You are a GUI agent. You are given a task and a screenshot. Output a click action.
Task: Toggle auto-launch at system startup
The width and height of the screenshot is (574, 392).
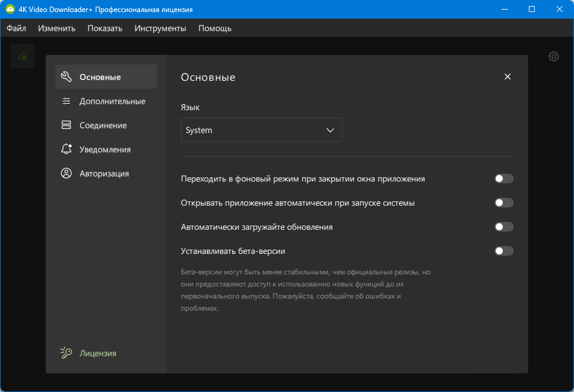click(x=503, y=203)
